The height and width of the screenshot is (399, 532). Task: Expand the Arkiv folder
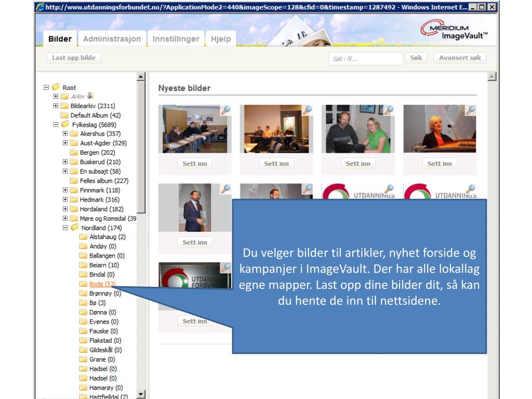point(56,96)
